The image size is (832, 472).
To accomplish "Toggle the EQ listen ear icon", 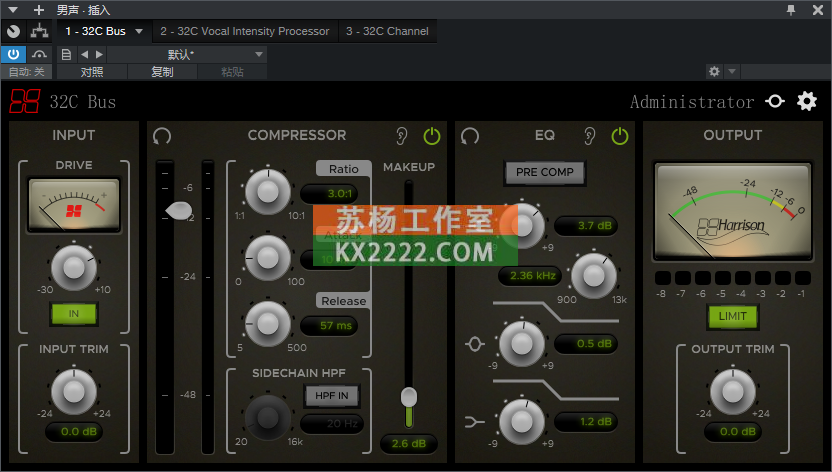I will (x=589, y=136).
